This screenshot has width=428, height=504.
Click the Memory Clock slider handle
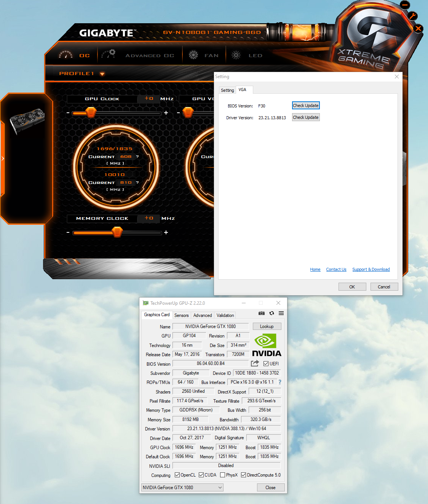[x=117, y=232]
